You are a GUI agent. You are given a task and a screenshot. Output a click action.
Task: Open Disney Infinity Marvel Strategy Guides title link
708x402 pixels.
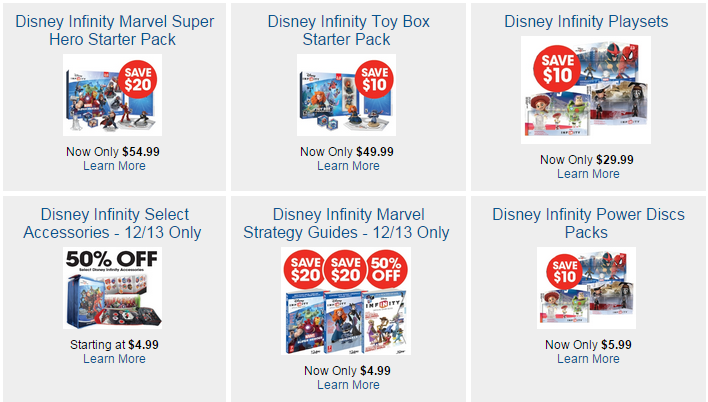click(x=347, y=223)
